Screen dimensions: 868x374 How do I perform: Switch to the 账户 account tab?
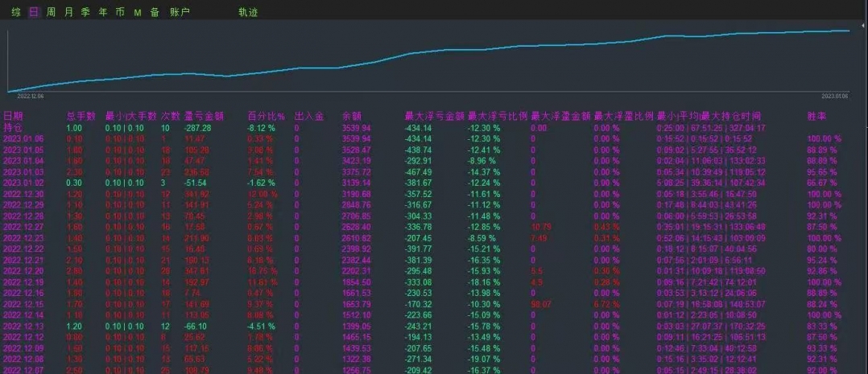[x=180, y=12]
